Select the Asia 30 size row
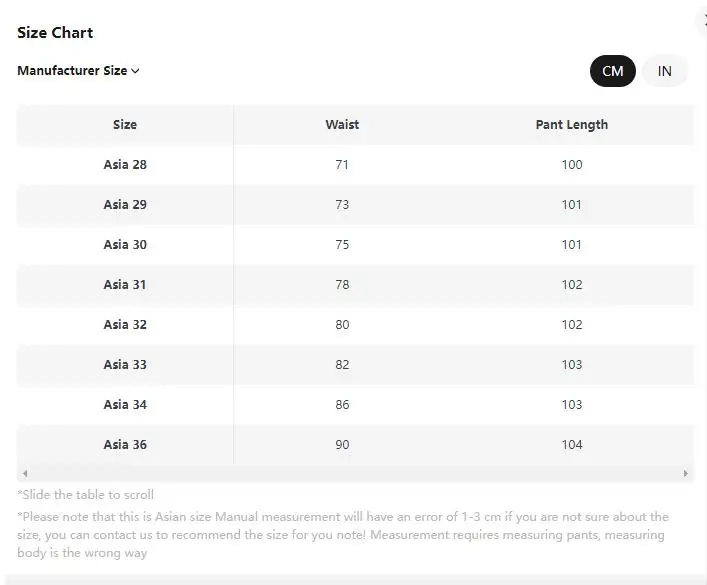Screen dimensions: 707x585 pos(125,245)
